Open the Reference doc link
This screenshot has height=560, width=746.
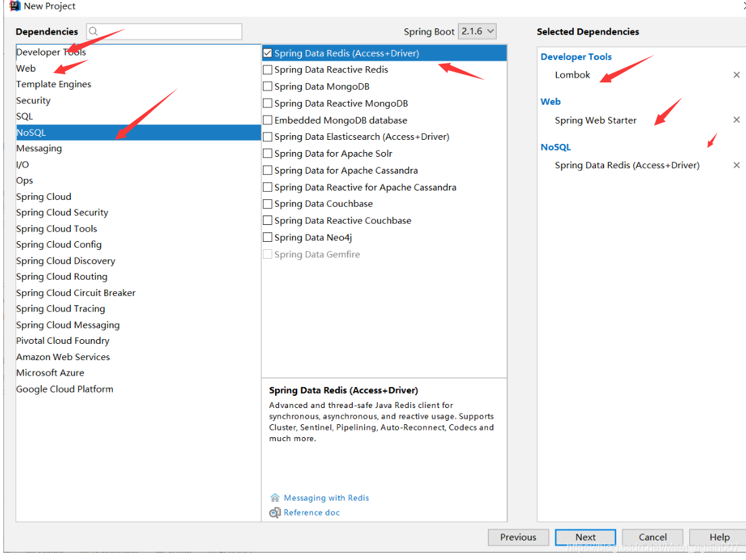312,513
